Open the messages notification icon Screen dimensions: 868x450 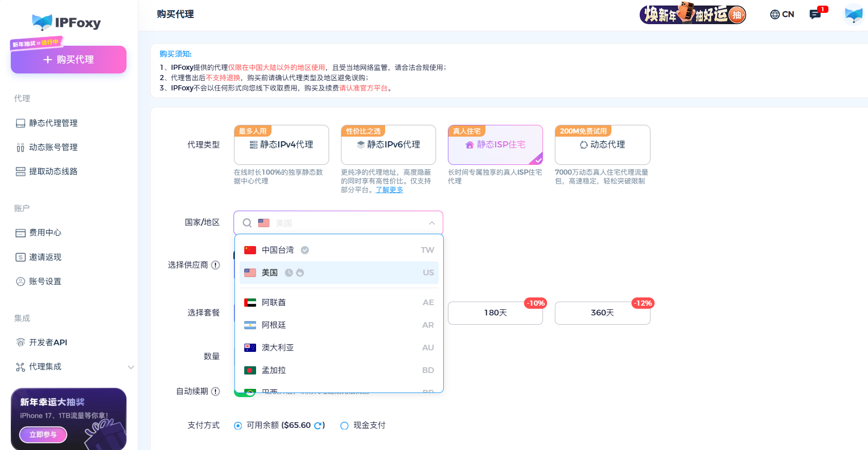[816, 14]
